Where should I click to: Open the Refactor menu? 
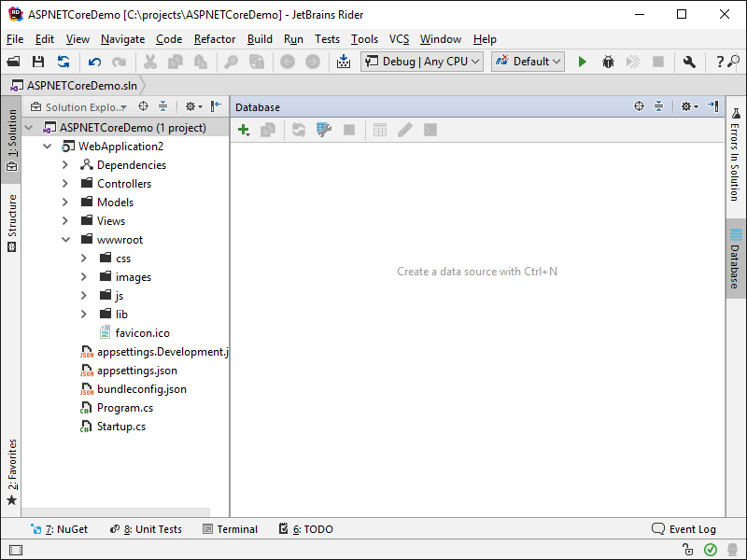point(215,39)
